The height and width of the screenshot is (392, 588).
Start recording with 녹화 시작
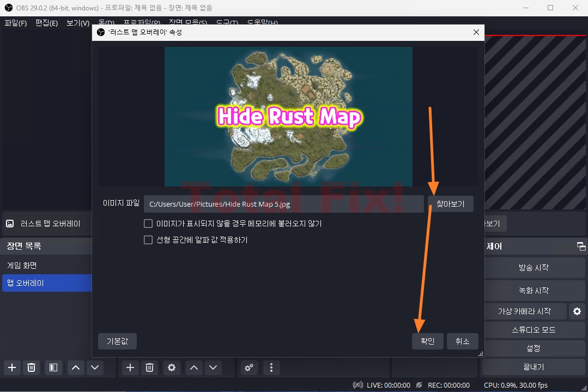(534, 291)
